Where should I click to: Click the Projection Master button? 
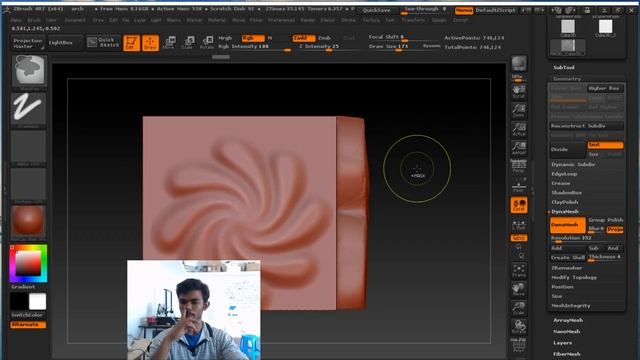coord(28,43)
